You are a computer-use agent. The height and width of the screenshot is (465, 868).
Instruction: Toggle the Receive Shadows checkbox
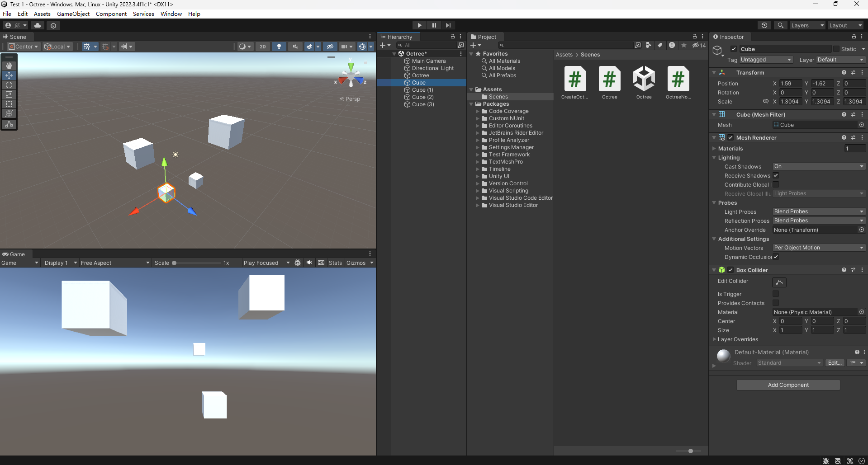(776, 175)
